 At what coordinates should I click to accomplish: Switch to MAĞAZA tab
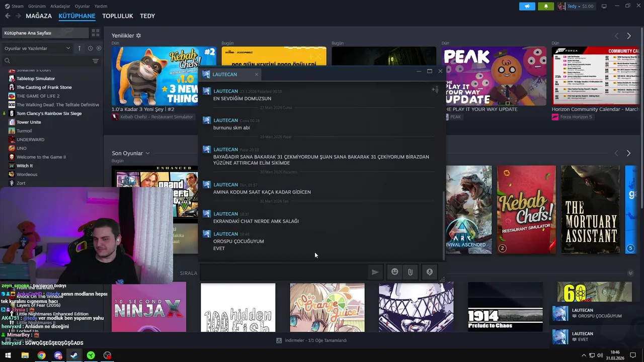click(39, 16)
